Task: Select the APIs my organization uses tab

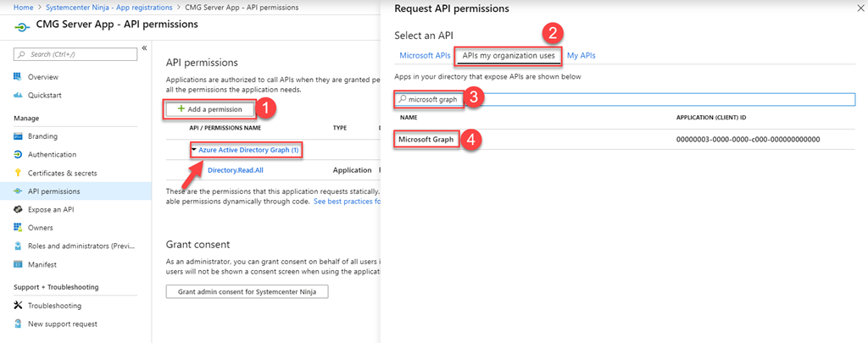Action: pyautogui.click(x=509, y=56)
